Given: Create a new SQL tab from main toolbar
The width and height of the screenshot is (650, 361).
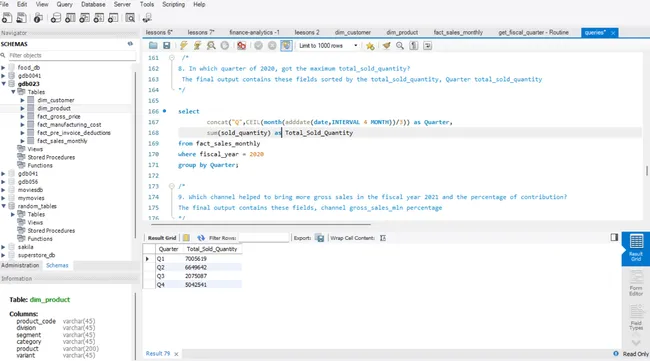Looking at the screenshot, I should click(7, 18).
